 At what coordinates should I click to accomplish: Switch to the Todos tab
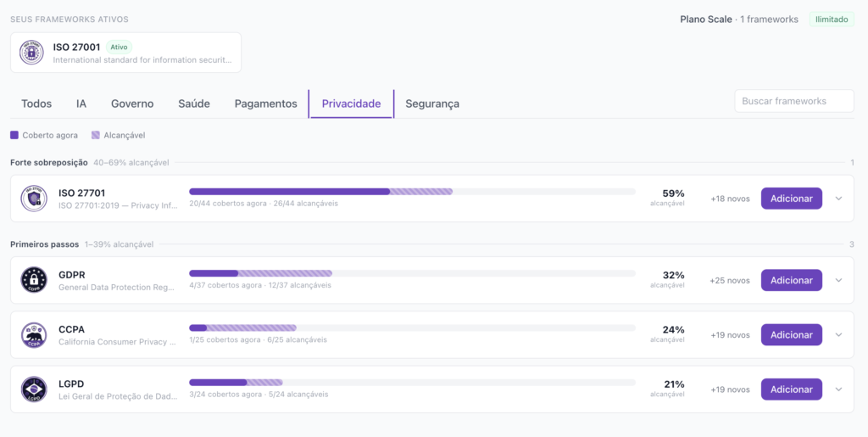pyautogui.click(x=36, y=104)
